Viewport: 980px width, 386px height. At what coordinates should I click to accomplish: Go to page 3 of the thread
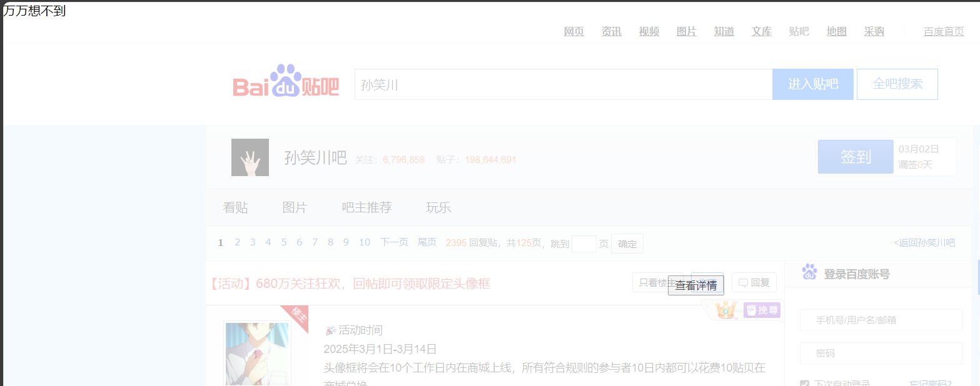253,242
